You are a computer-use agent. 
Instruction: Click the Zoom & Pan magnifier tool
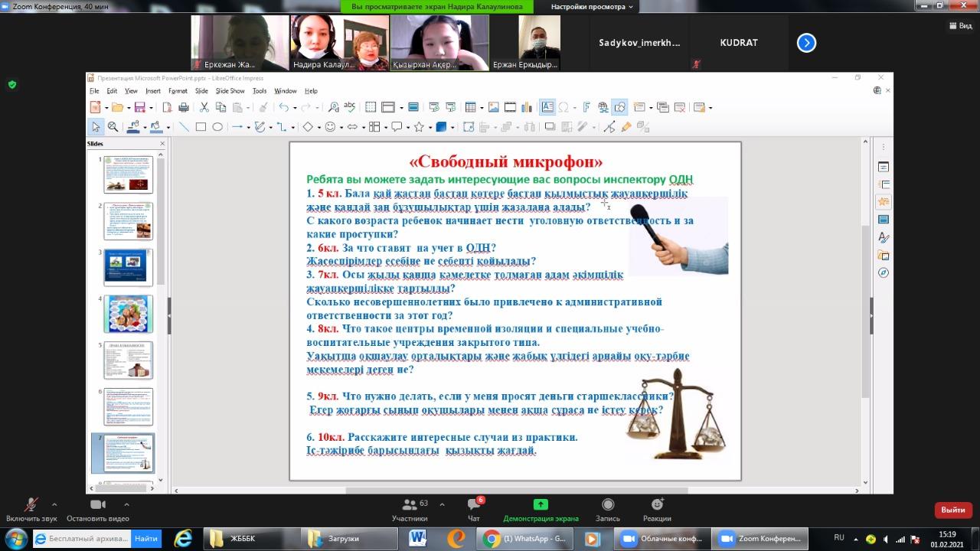113,127
